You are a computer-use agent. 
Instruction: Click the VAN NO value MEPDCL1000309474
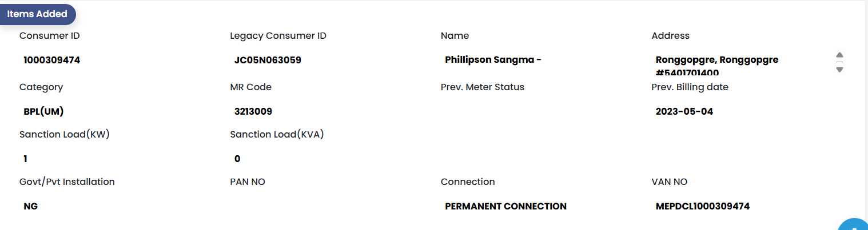(x=702, y=207)
